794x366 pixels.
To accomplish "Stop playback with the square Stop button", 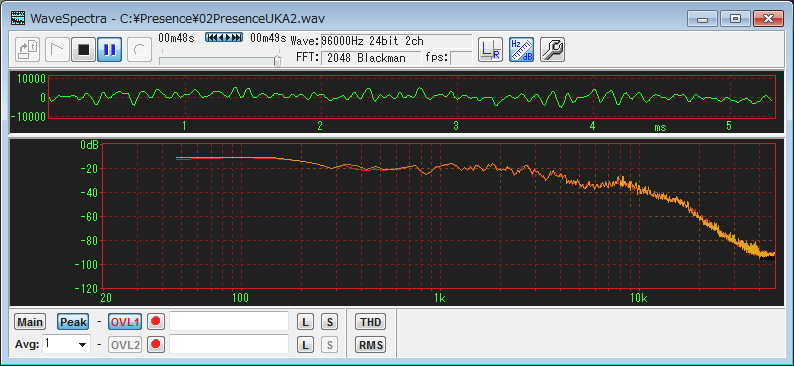I will pos(84,50).
